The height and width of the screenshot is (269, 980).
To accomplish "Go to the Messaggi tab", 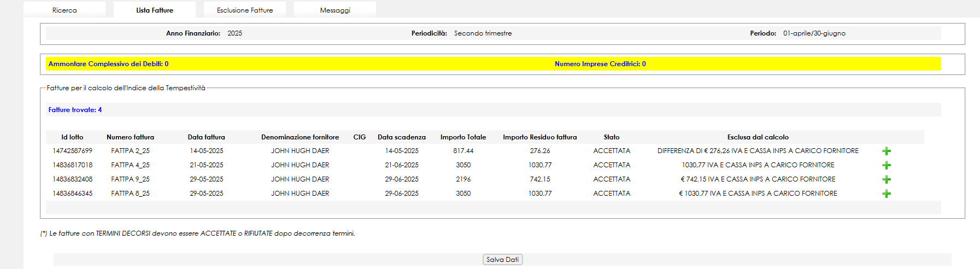I will [335, 10].
